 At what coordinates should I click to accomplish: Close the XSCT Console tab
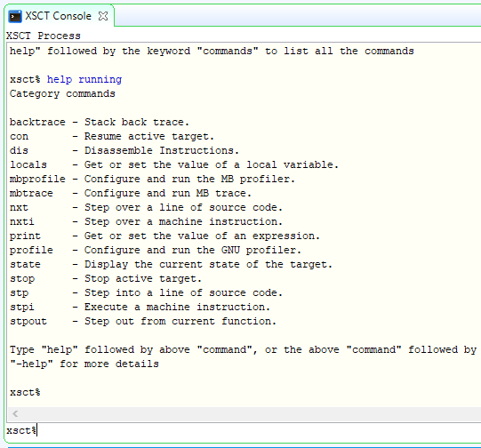(103, 16)
